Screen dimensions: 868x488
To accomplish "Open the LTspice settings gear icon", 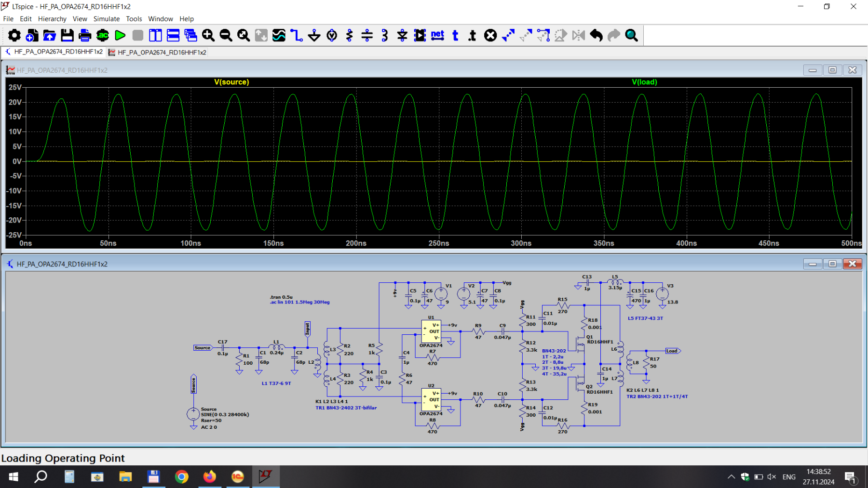I will click(14, 35).
